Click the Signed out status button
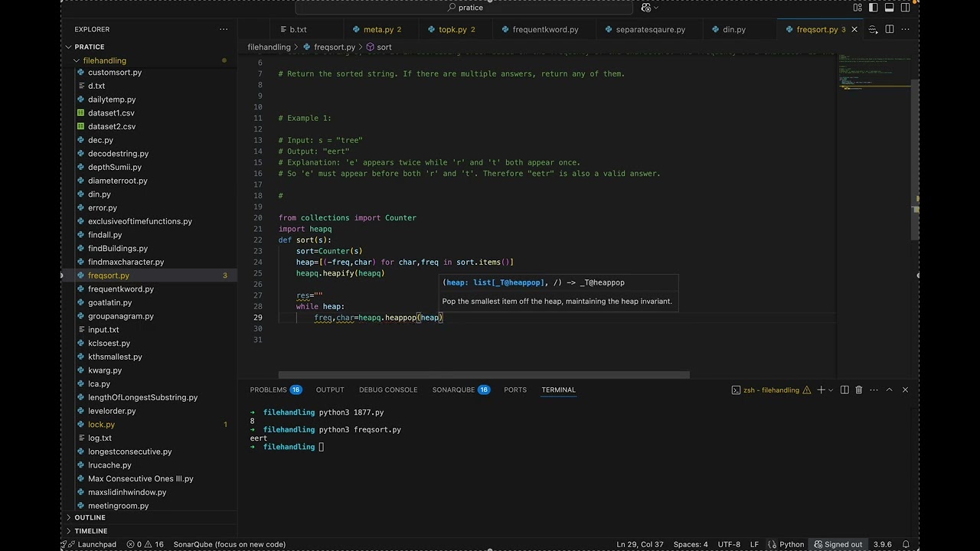The width and height of the screenshot is (980, 551). pyautogui.click(x=837, y=544)
